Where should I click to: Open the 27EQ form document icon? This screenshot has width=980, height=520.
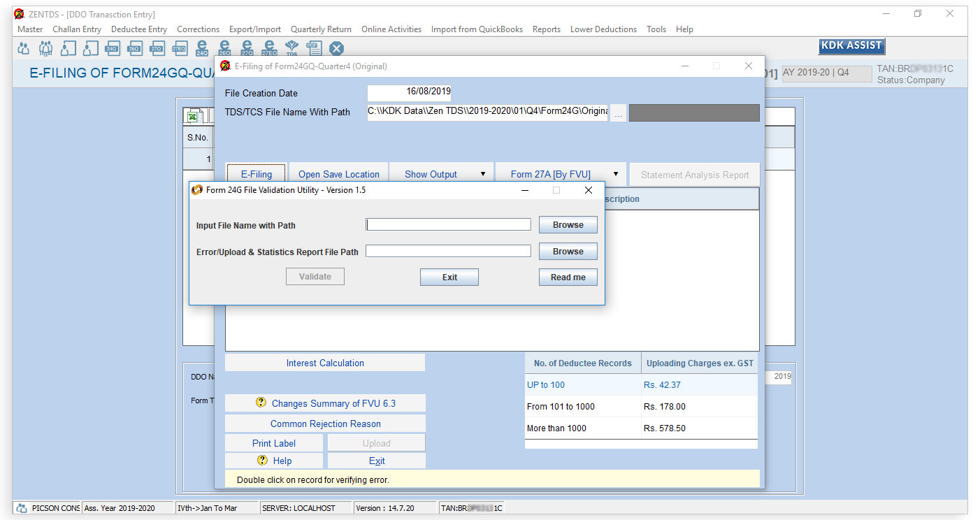(x=180, y=48)
